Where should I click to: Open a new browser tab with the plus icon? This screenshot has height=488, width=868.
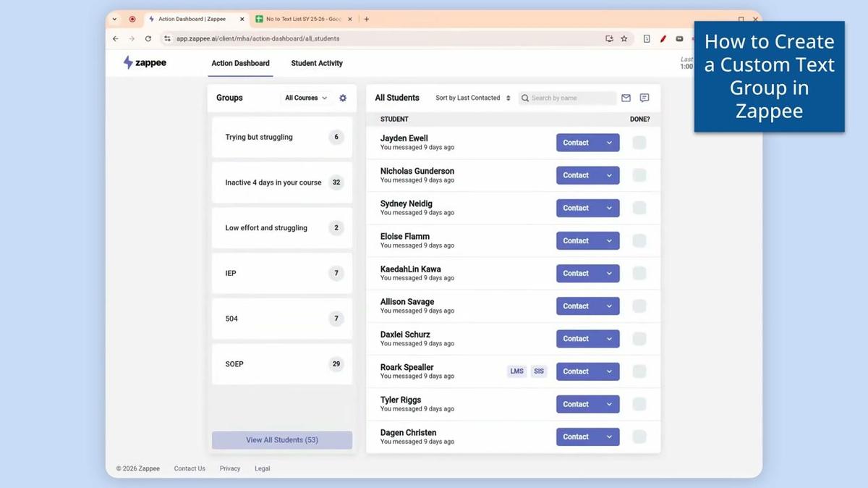[367, 19]
